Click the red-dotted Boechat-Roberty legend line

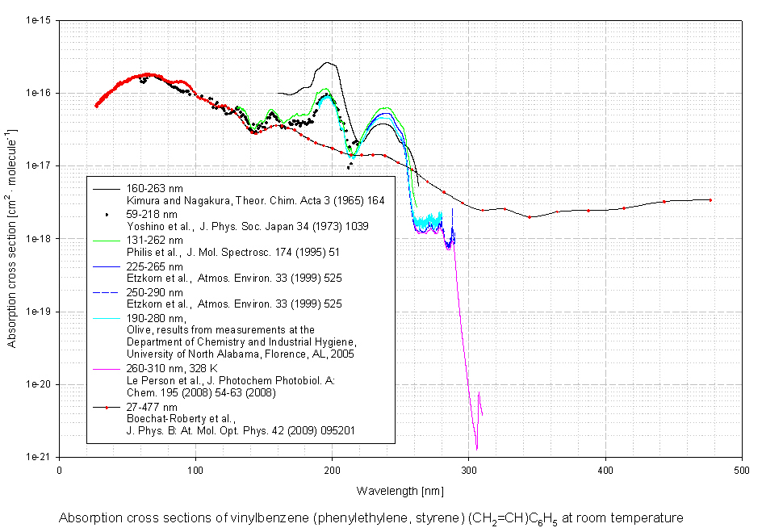[x=107, y=408]
